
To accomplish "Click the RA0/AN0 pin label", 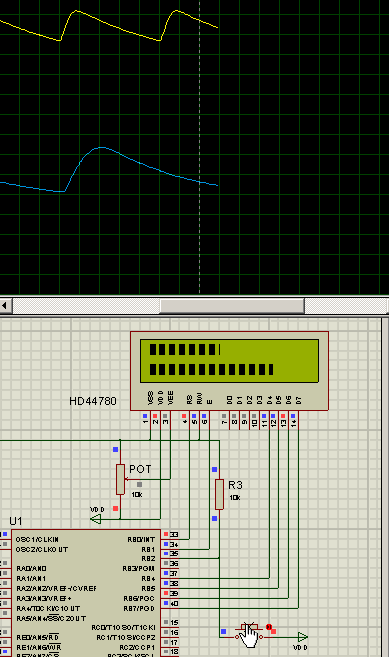I will point(31,569).
